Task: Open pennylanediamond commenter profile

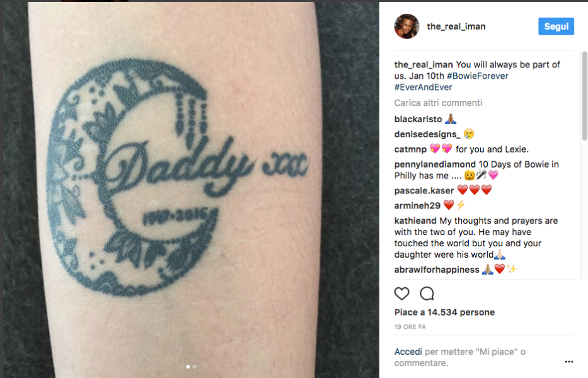Action: click(x=435, y=164)
